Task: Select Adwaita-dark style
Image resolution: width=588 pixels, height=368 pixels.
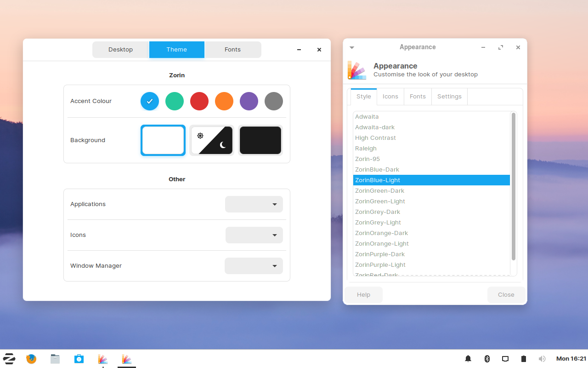Action: pos(431,127)
